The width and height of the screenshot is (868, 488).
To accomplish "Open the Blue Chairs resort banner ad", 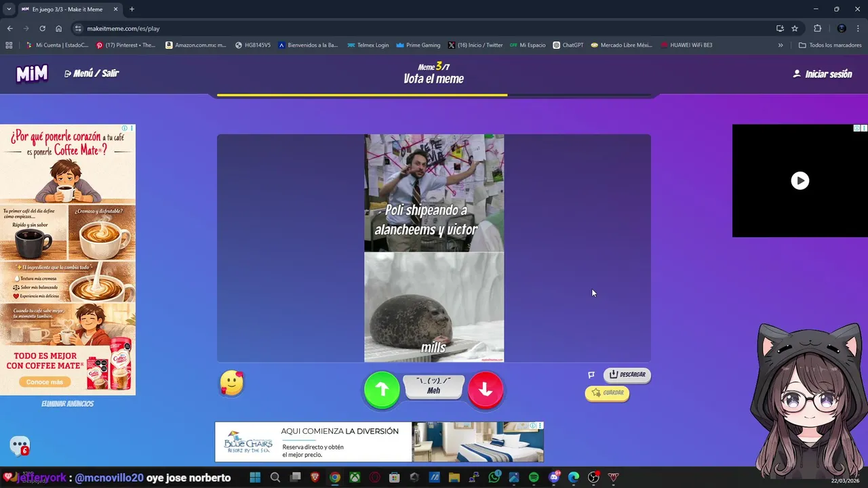I will 379,442.
